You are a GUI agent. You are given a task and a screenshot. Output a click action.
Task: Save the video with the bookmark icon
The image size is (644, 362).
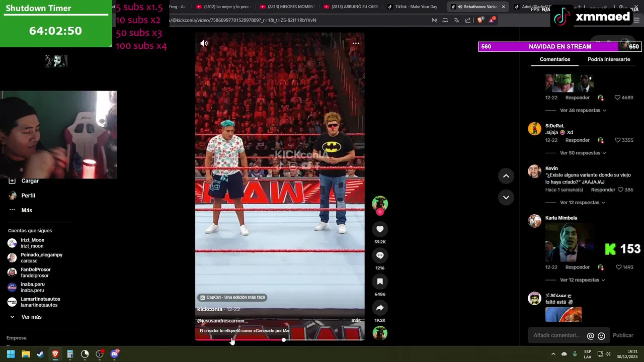click(380, 282)
